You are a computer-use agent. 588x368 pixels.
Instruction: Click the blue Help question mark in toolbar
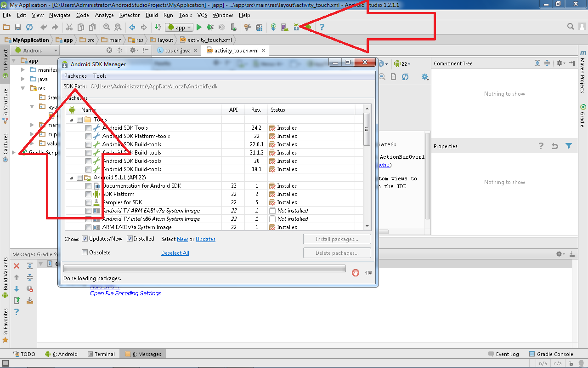[322, 28]
